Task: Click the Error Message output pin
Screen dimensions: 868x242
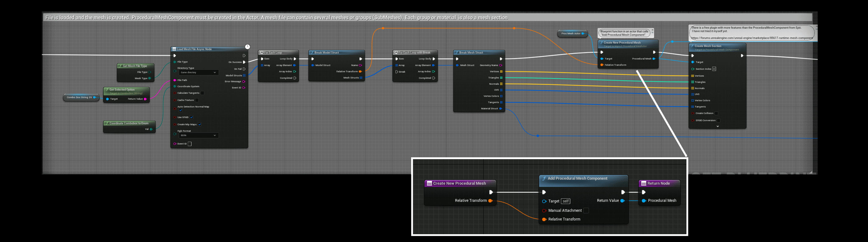Action: [244, 82]
